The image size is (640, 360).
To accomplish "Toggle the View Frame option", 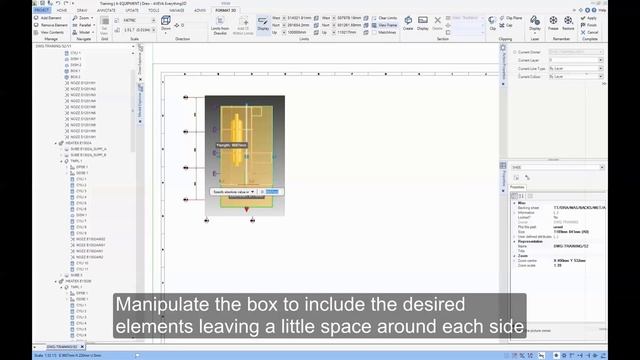I will tap(384, 25).
